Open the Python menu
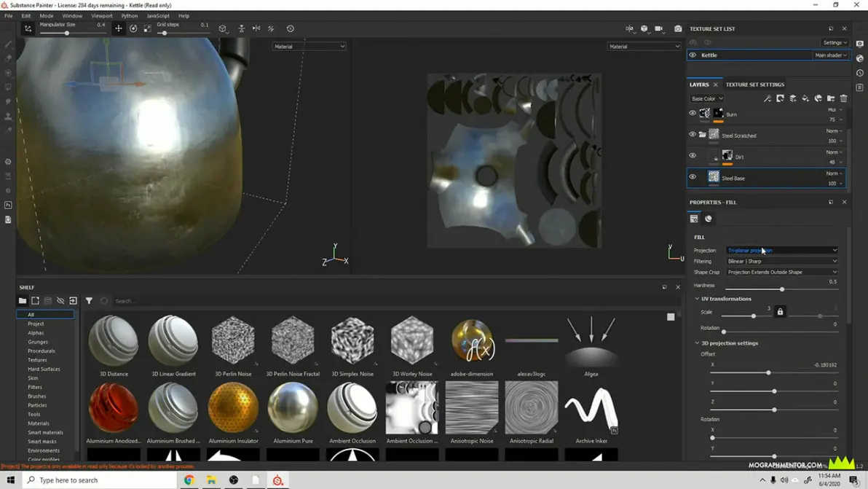Image resolution: width=868 pixels, height=489 pixels. coord(130,16)
